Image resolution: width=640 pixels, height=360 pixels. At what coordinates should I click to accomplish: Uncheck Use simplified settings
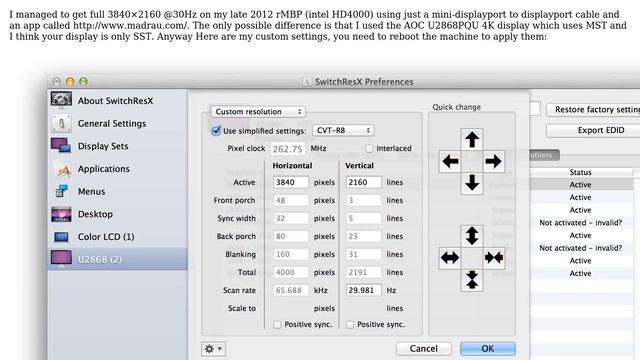(x=216, y=131)
